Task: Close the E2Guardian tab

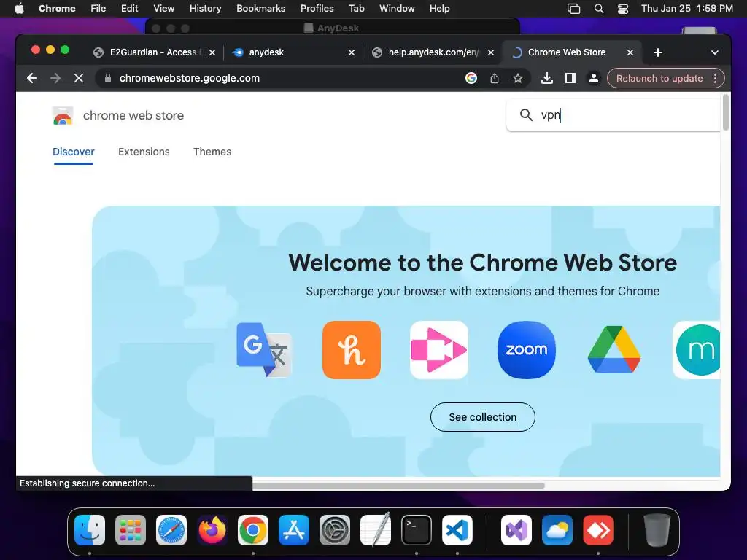Action: coord(212,52)
